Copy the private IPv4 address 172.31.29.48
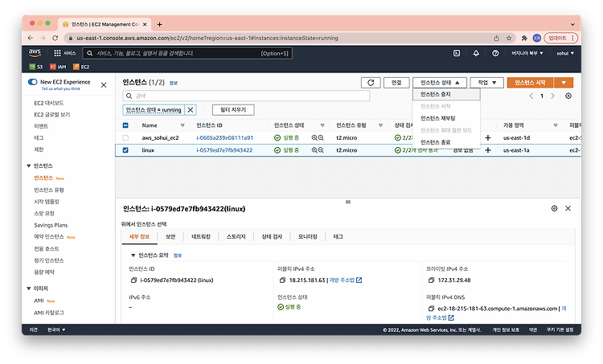Image resolution: width=603 pixels, height=364 pixels. pos(432,280)
